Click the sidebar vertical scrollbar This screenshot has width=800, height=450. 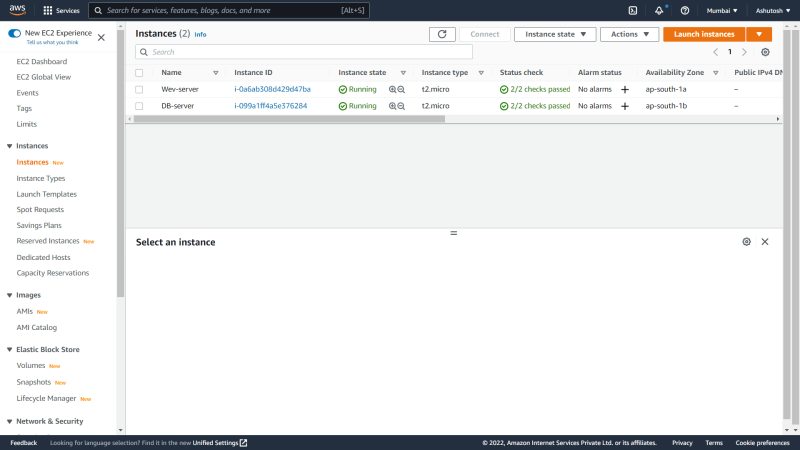click(x=120, y=163)
